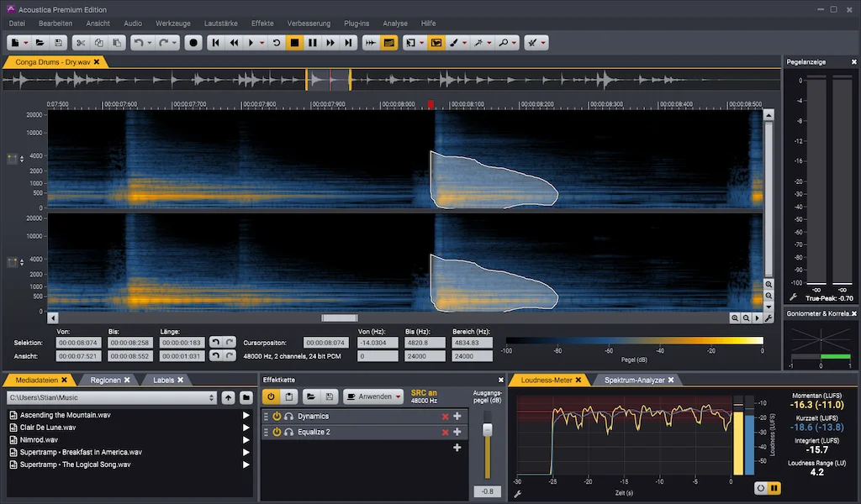
Task: Click the red playback cursor marker on timeline
Action: 431,104
